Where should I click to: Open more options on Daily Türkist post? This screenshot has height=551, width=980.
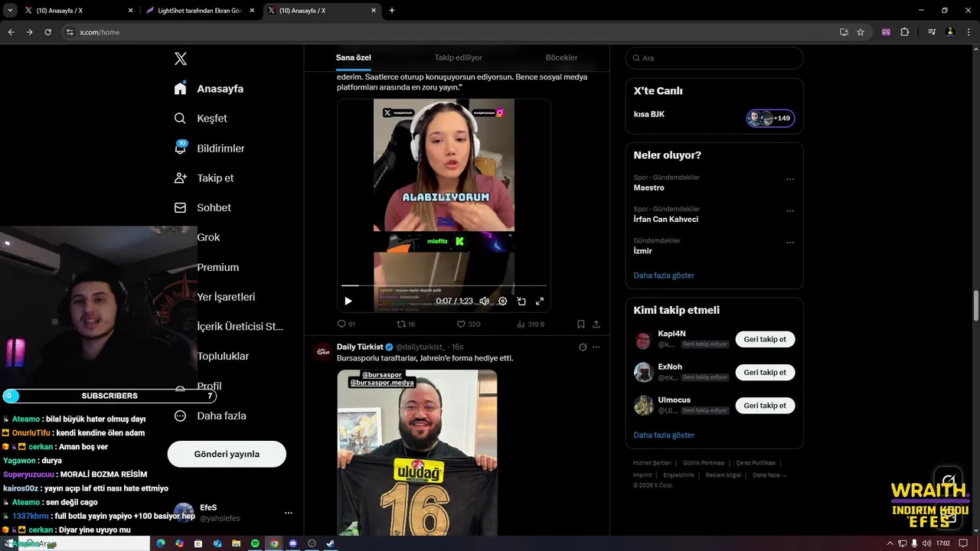point(596,347)
